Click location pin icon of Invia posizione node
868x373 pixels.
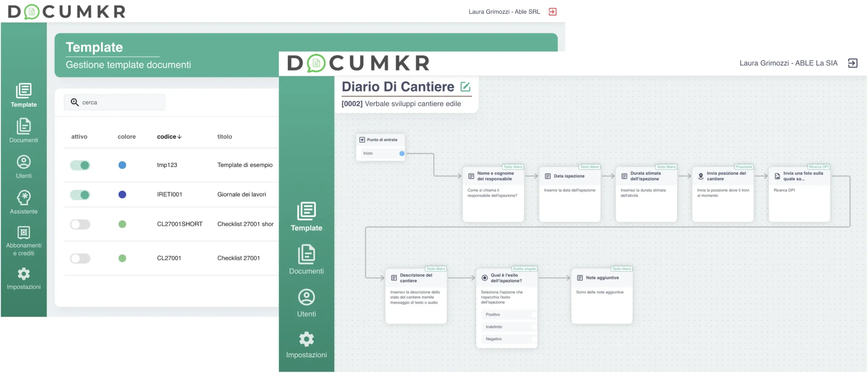[x=701, y=176]
